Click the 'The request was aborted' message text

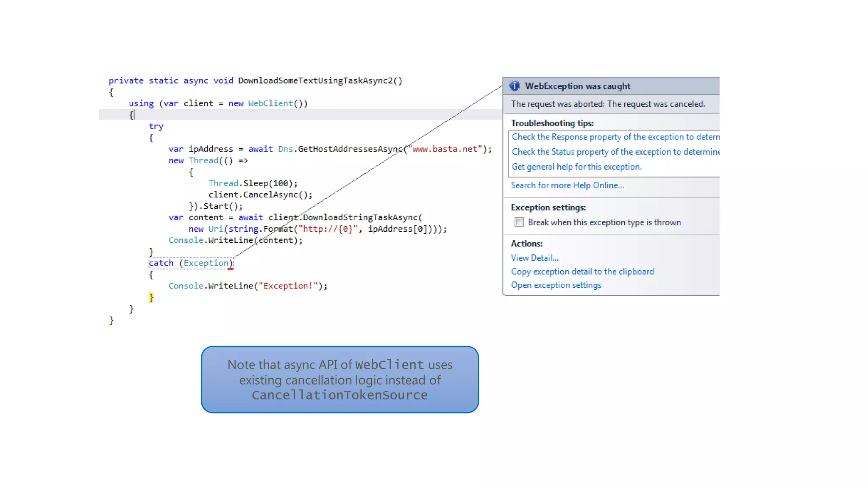[607, 104]
